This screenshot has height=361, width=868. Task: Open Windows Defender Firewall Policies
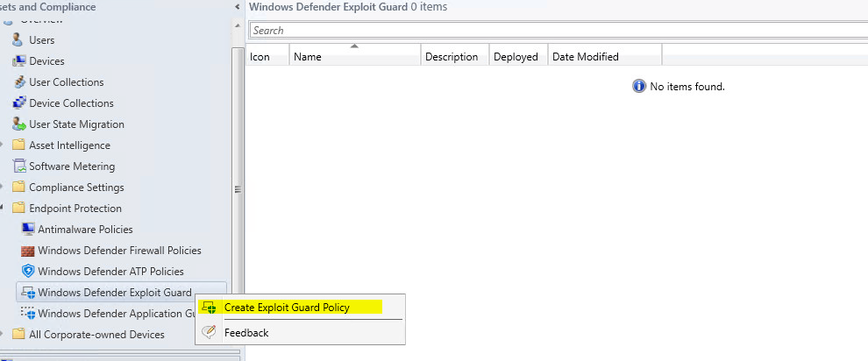[119, 251]
